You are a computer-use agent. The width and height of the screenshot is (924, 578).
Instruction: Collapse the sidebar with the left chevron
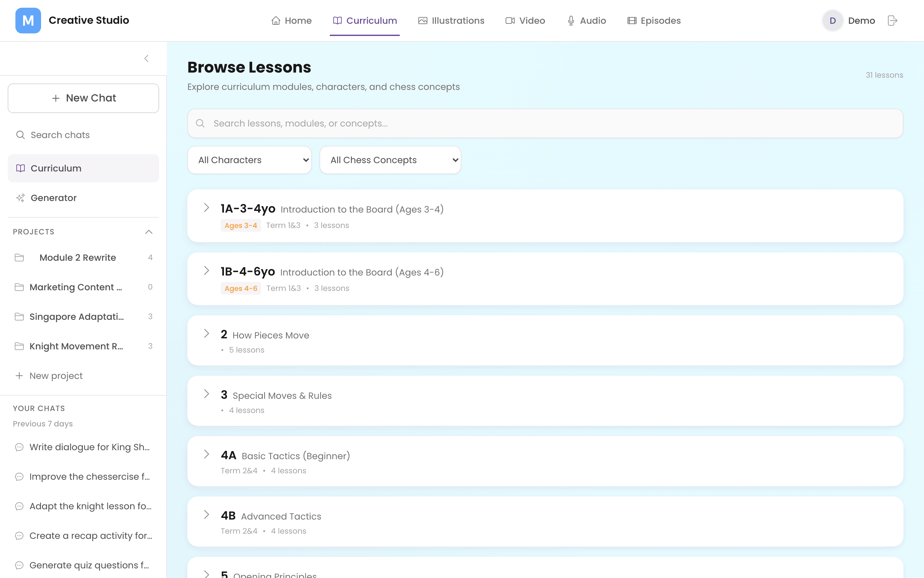pos(146,58)
